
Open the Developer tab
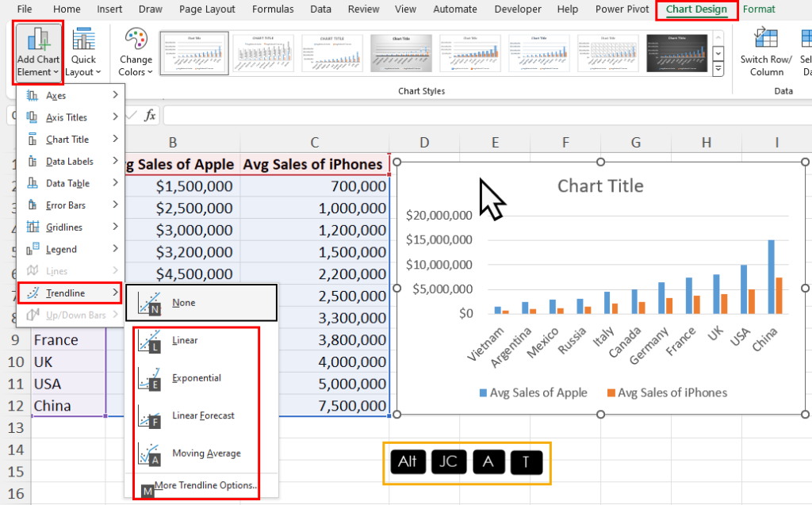[518, 10]
